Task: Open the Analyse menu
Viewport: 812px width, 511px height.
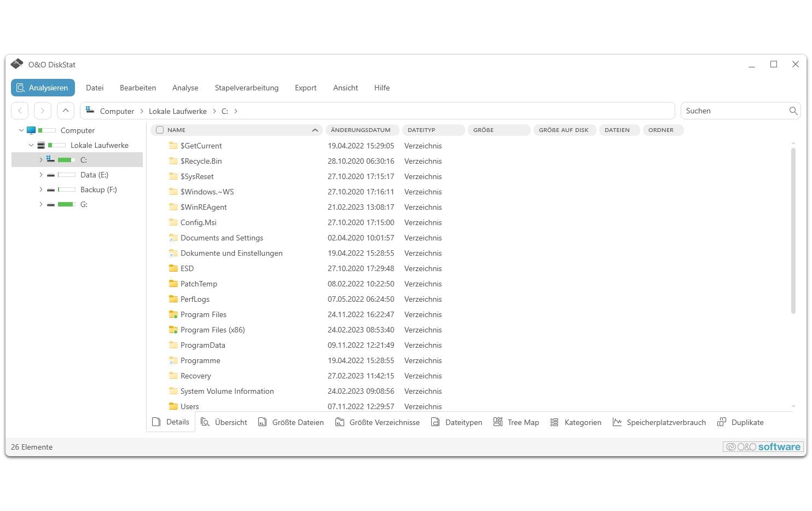Action: pos(185,88)
